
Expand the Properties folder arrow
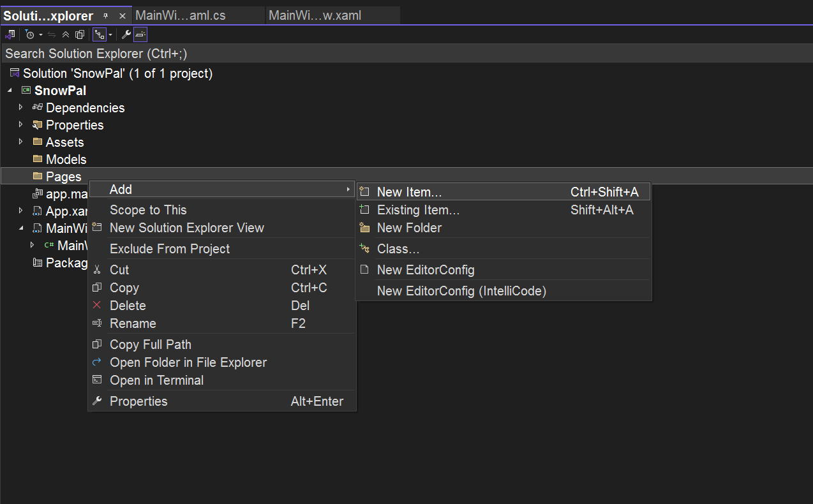point(21,124)
